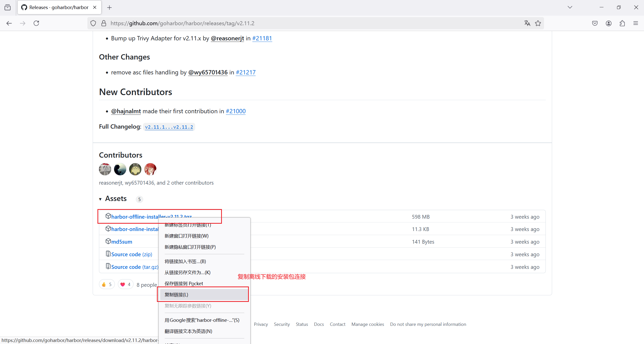The height and width of the screenshot is (344, 644).
Task: Open the Contact footer link
Action: point(337,324)
